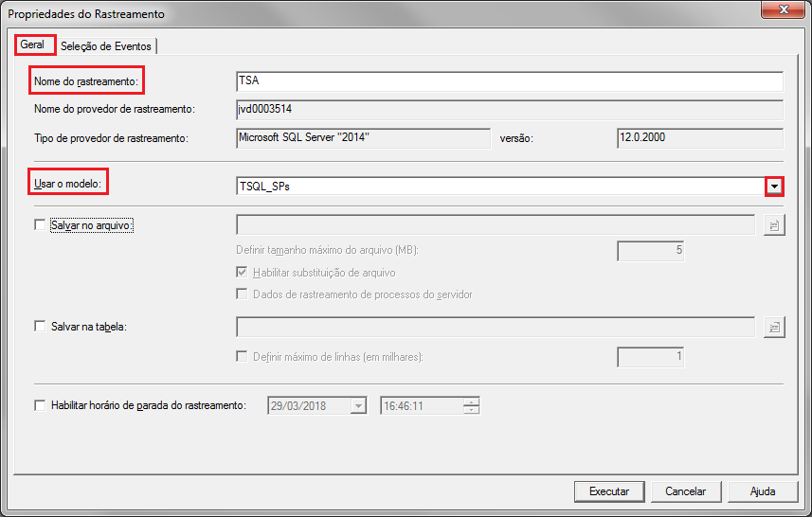Click the Microsoft SQL Server "2014" field
The image size is (812, 517).
click(x=363, y=138)
